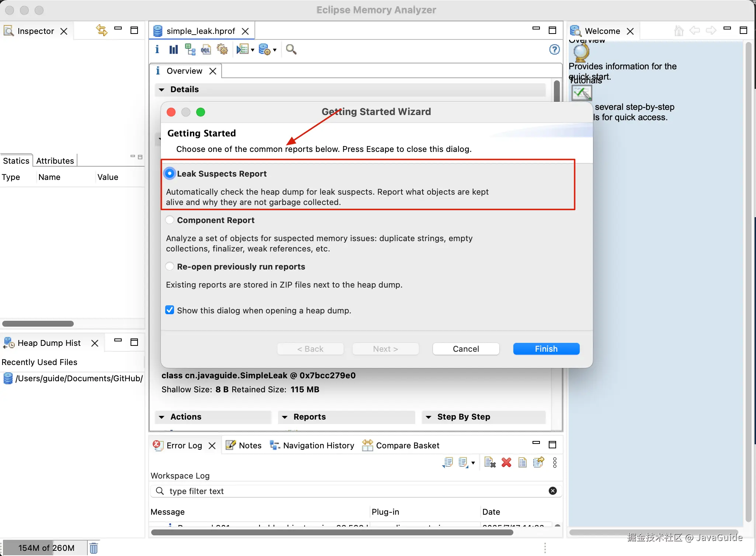The height and width of the screenshot is (556, 756).
Task: Click the Thread Overview gears icon
Action: pyautogui.click(x=222, y=49)
